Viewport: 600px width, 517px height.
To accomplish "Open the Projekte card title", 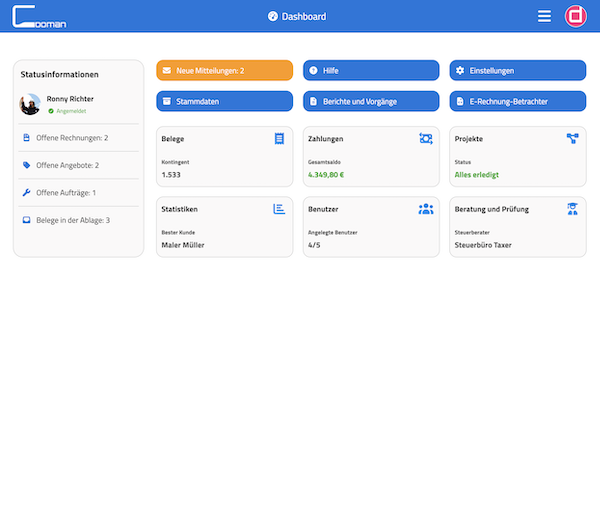I will [469, 139].
